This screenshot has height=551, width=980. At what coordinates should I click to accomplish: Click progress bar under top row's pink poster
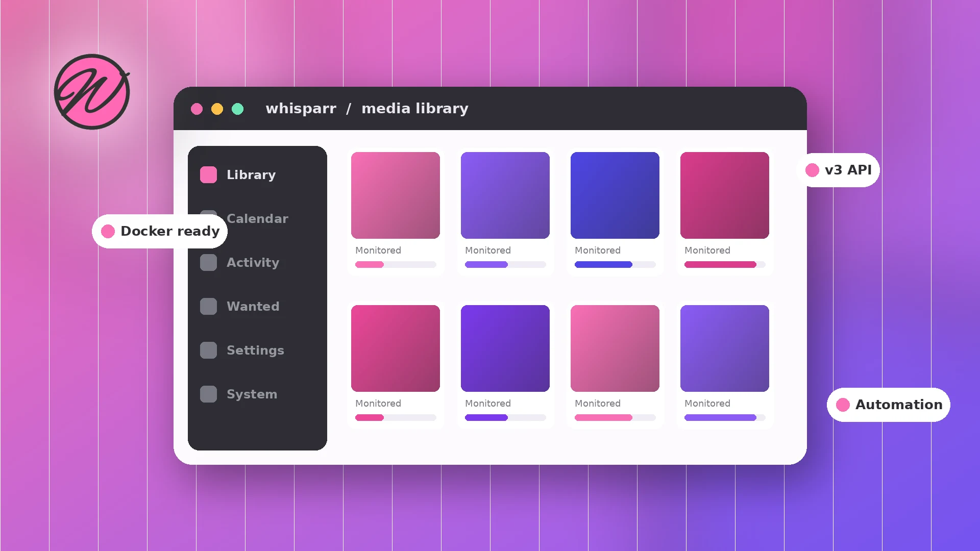[396, 264]
